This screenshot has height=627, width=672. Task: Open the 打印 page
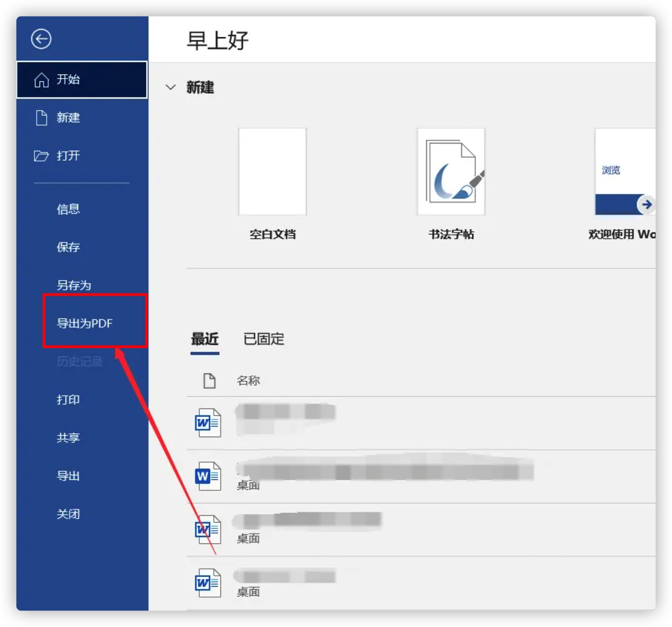click(x=68, y=400)
